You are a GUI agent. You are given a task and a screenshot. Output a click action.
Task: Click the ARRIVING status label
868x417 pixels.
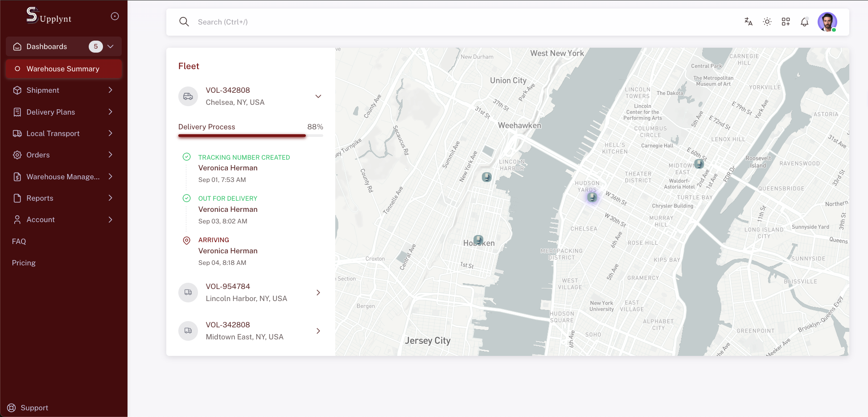[214, 240]
